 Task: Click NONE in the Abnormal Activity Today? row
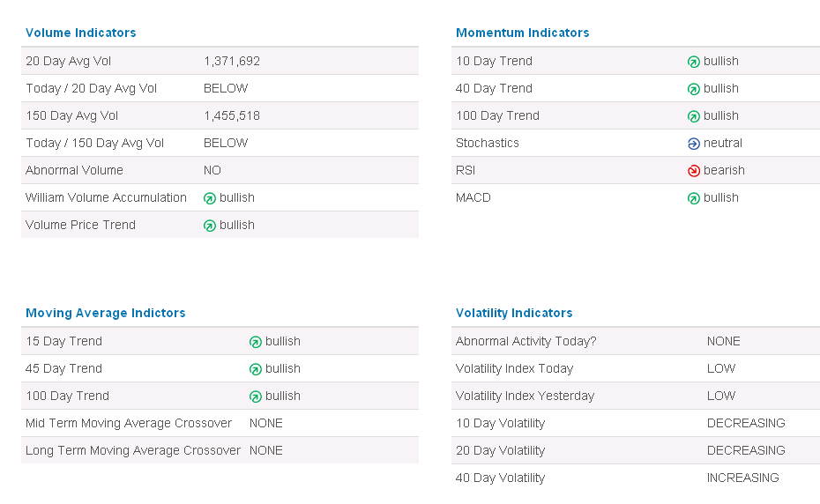pos(723,341)
